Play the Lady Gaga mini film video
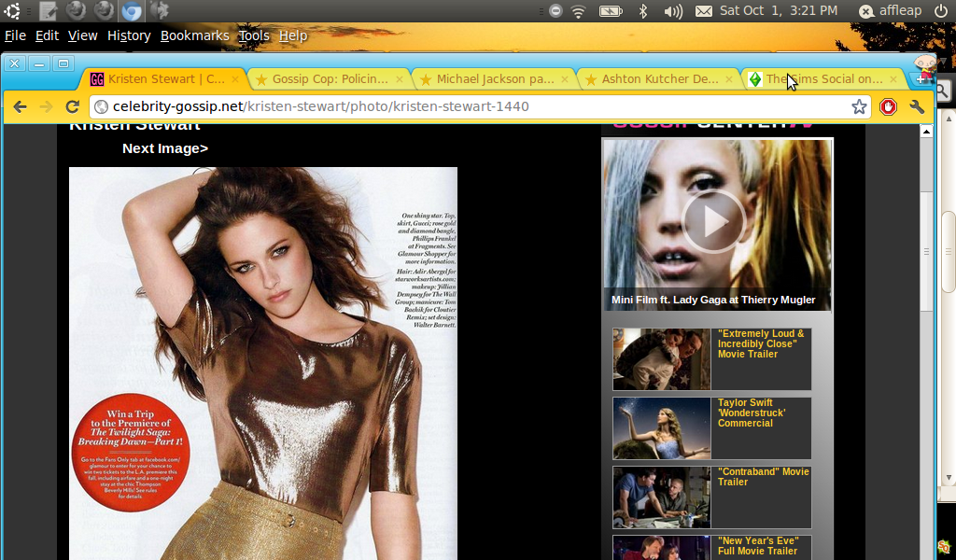956x560 pixels. click(712, 221)
